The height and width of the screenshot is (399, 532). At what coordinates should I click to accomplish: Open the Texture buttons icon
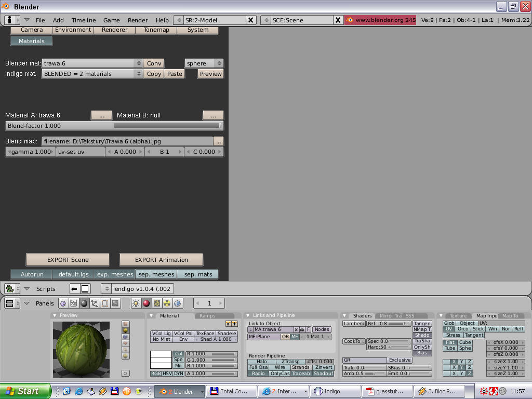click(157, 303)
